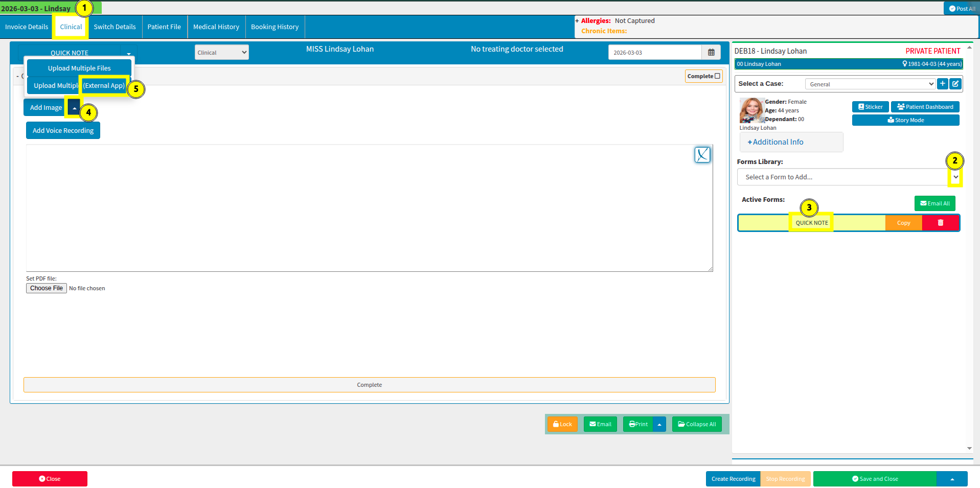
Task: Expand the Print options arrow
Action: click(x=659, y=424)
